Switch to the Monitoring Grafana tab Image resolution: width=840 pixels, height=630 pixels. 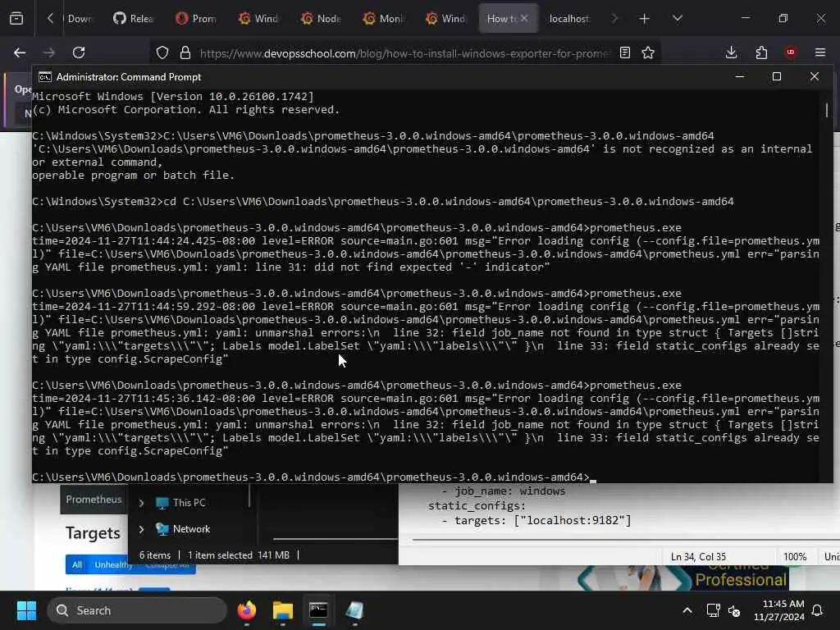point(383,19)
